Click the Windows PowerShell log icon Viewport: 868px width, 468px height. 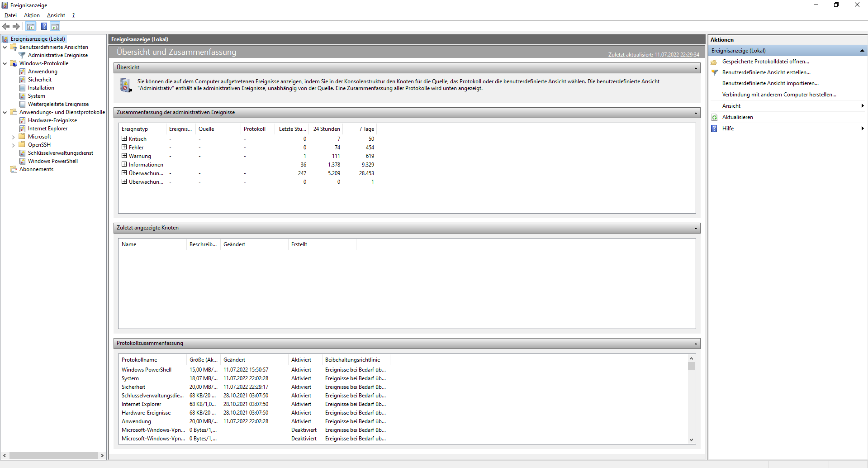tap(22, 161)
